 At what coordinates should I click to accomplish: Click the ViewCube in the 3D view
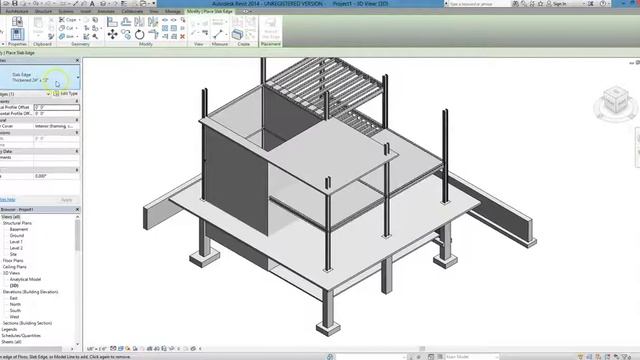point(615,101)
